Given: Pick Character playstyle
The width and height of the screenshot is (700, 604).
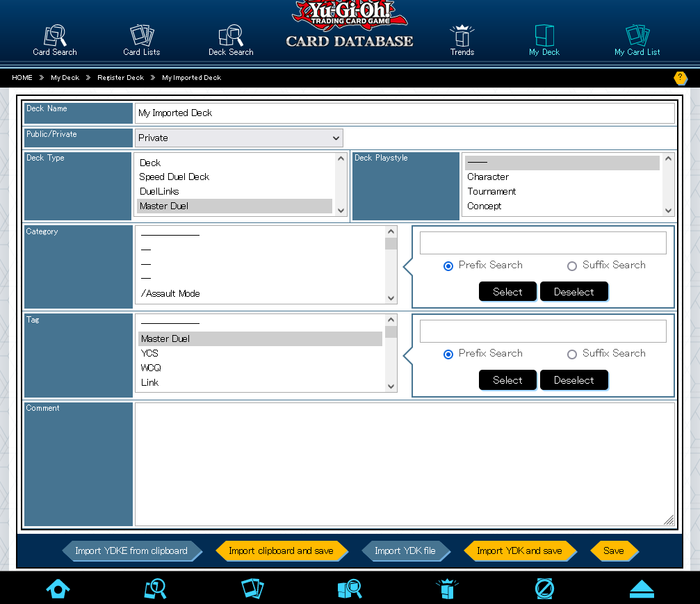Looking at the screenshot, I should click(562, 177).
